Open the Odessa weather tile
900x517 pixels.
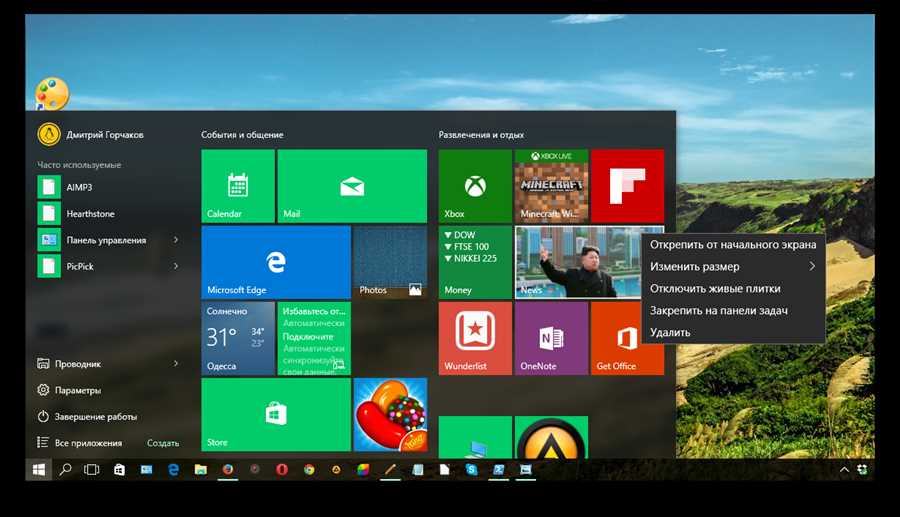(x=238, y=339)
